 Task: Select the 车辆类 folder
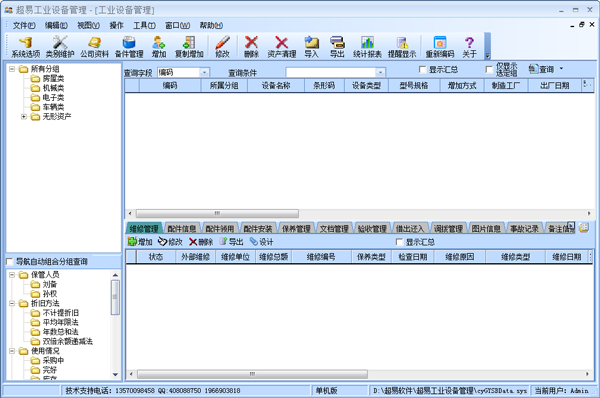click(x=47, y=107)
